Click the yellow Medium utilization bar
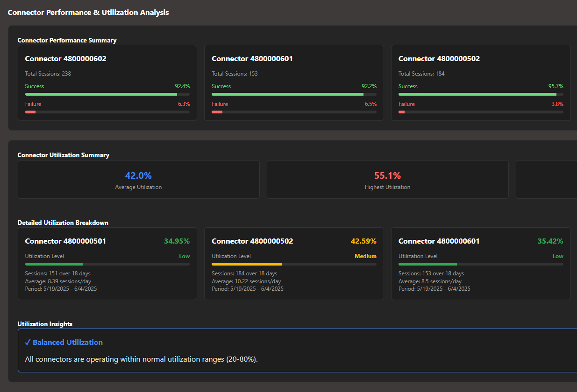The image size is (577, 392). (247, 264)
